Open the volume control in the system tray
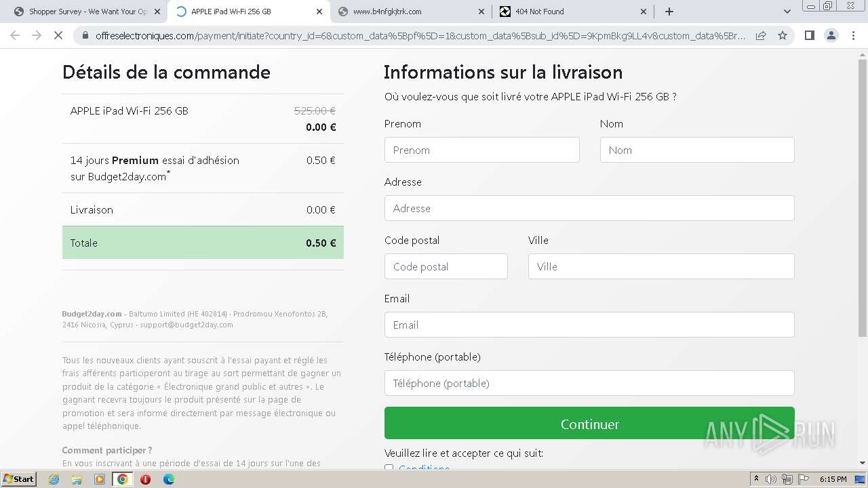 771,479
